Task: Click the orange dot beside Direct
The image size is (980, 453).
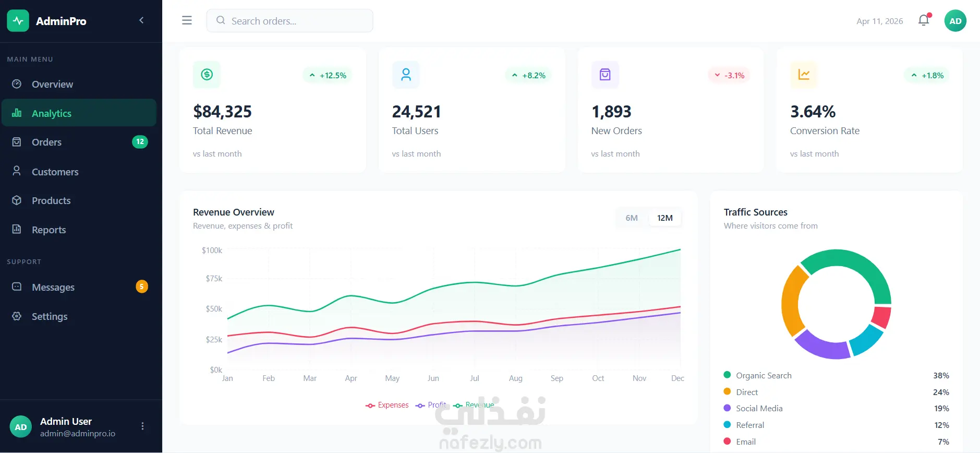Action: [727, 391]
